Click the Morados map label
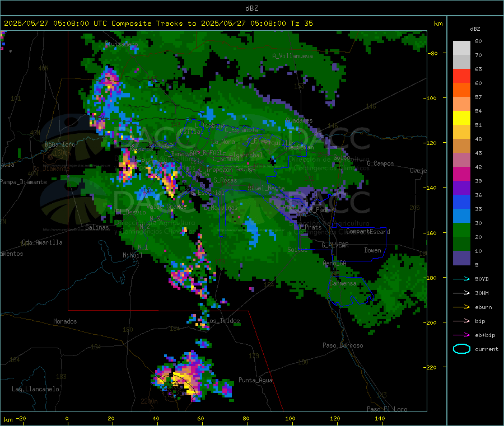This screenshot has width=504, height=426. [65, 321]
